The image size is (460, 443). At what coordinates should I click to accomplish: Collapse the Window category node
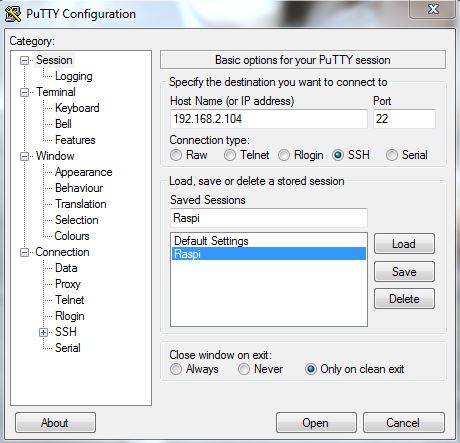(x=24, y=156)
